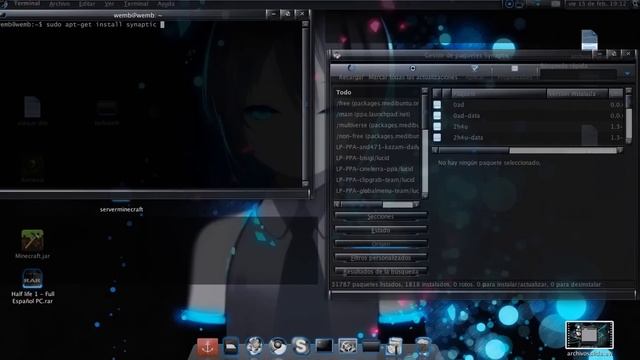The height and width of the screenshot is (360, 640).
Task: Open the black terminal icon in dock
Action: pyautogui.click(x=324, y=346)
